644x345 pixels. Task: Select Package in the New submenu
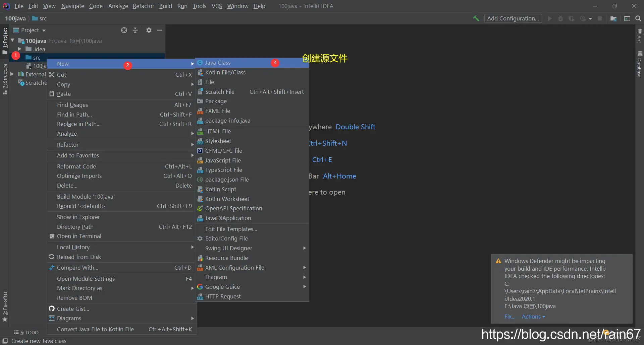(x=252, y=101)
